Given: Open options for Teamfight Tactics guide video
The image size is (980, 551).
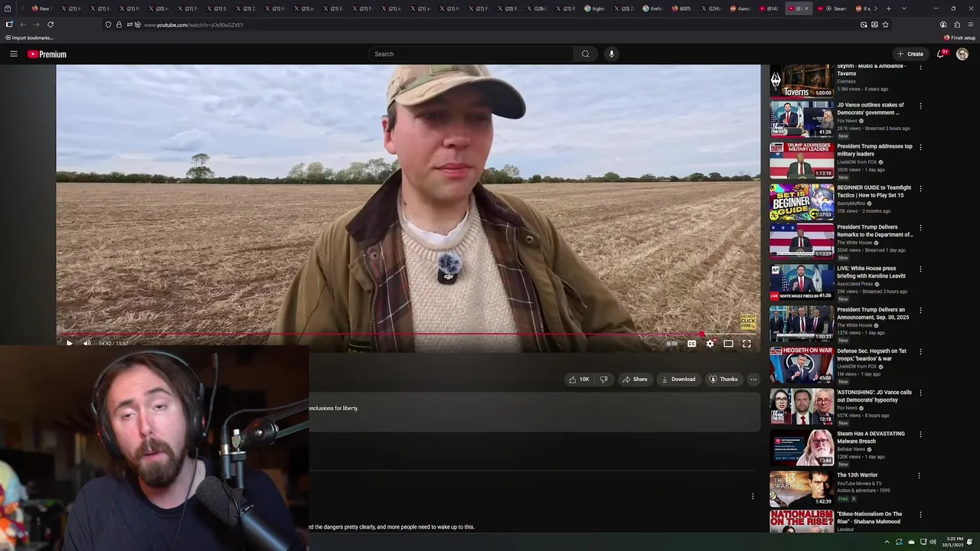Looking at the screenshot, I should tap(920, 188).
